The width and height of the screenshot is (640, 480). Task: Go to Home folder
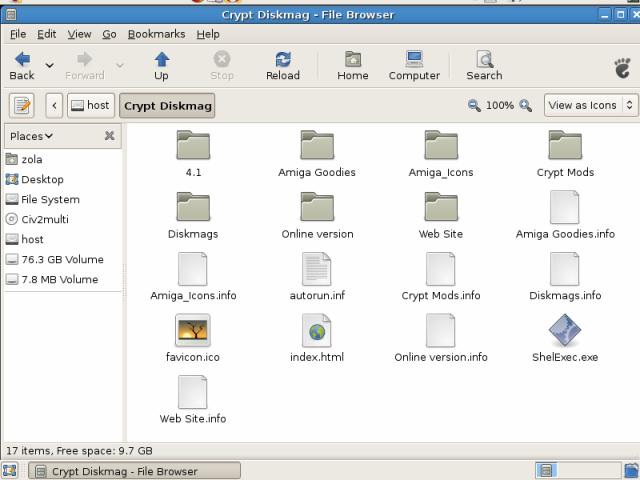coord(352,66)
